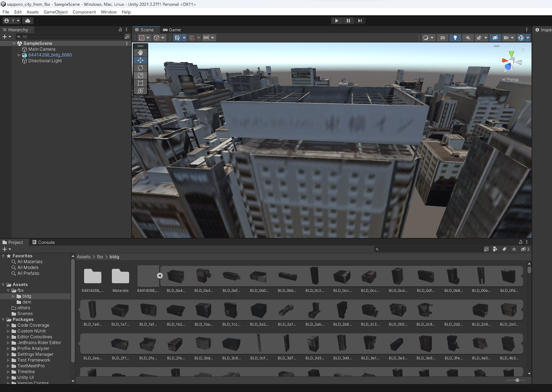This screenshot has height=392, width=552.
Task: Select the Rect tool
Action: tap(140, 83)
